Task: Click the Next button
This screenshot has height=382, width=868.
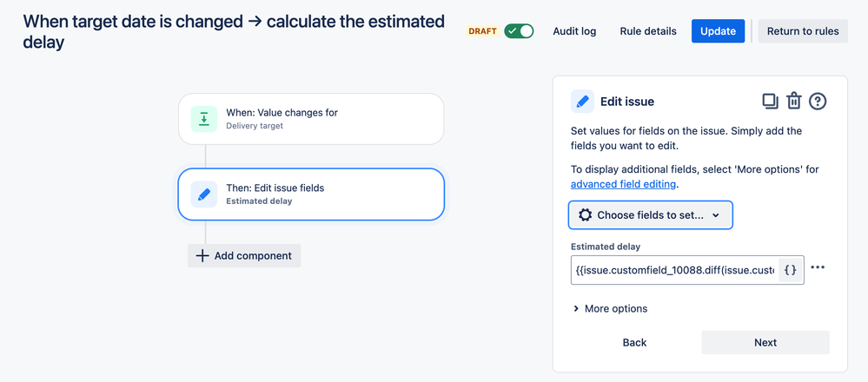Action: (x=765, y=342)
